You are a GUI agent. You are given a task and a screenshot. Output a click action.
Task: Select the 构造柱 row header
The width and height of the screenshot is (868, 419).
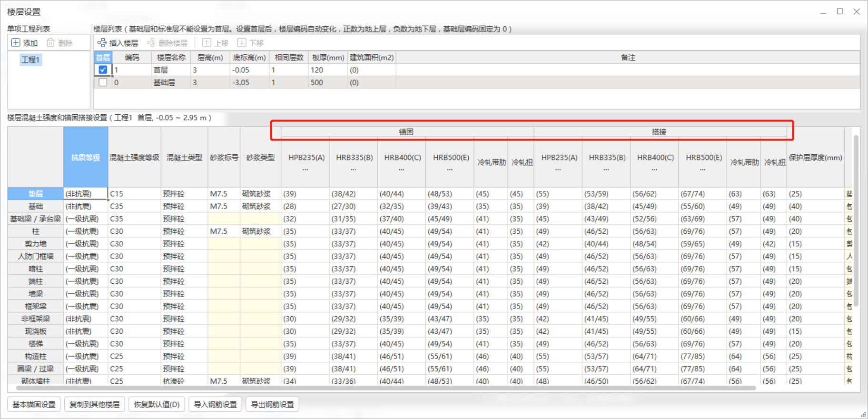[36, 356]
